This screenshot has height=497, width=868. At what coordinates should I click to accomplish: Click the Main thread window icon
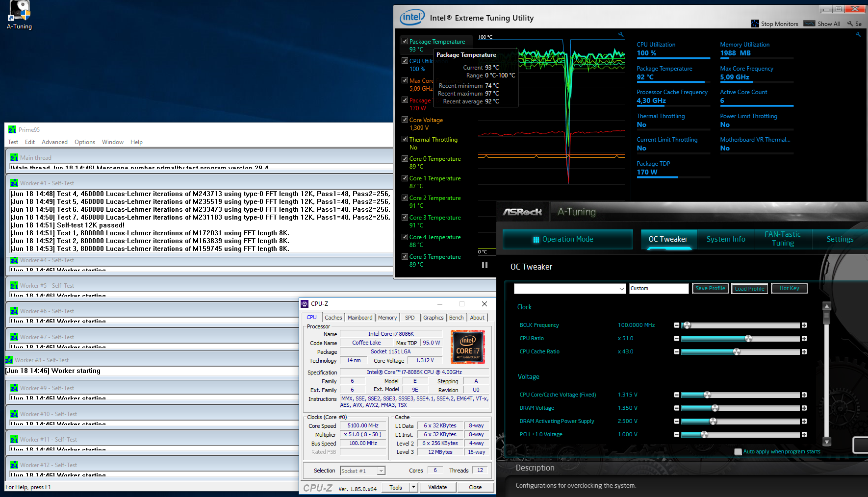[x=14, y=157]
